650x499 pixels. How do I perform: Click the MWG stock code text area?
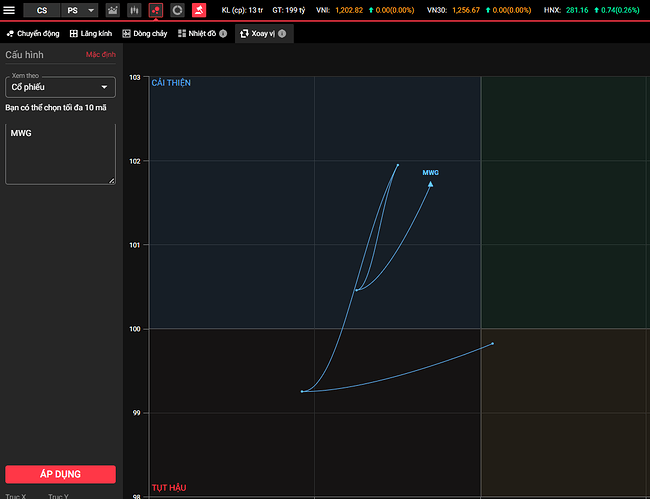60,153
